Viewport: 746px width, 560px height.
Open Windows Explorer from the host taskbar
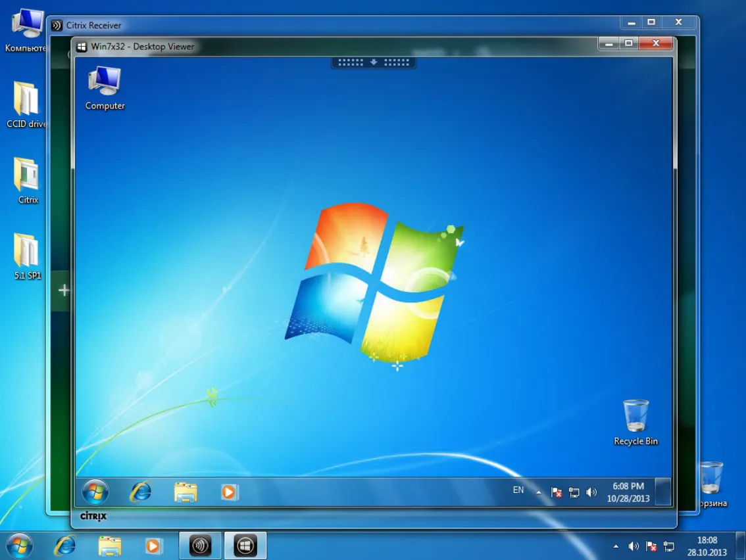coord(109,546)
